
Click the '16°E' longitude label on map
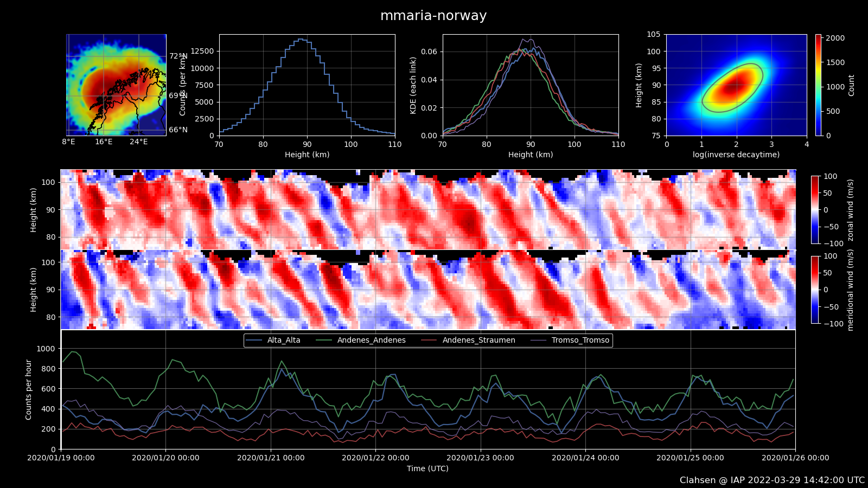coord(104,142)
